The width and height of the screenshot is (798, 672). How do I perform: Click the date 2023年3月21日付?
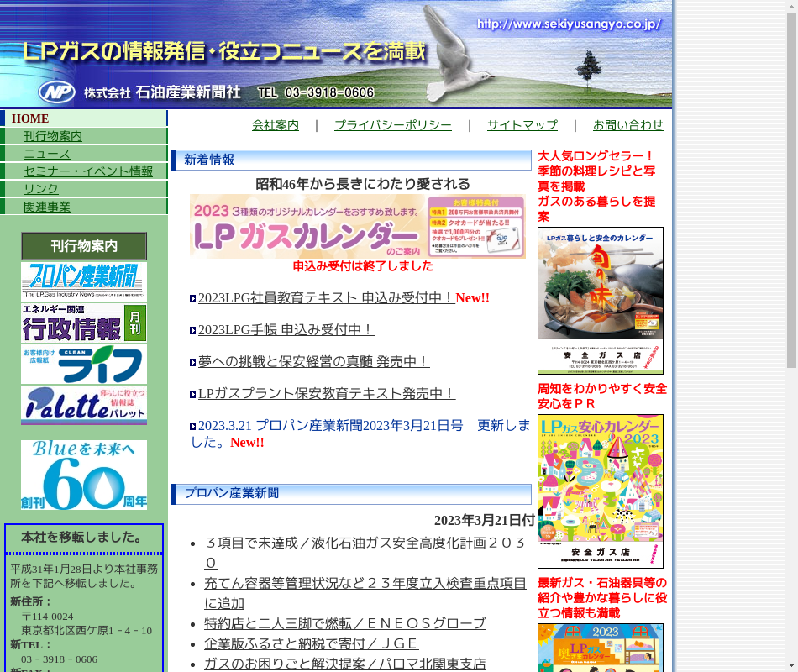pos(484,520)
